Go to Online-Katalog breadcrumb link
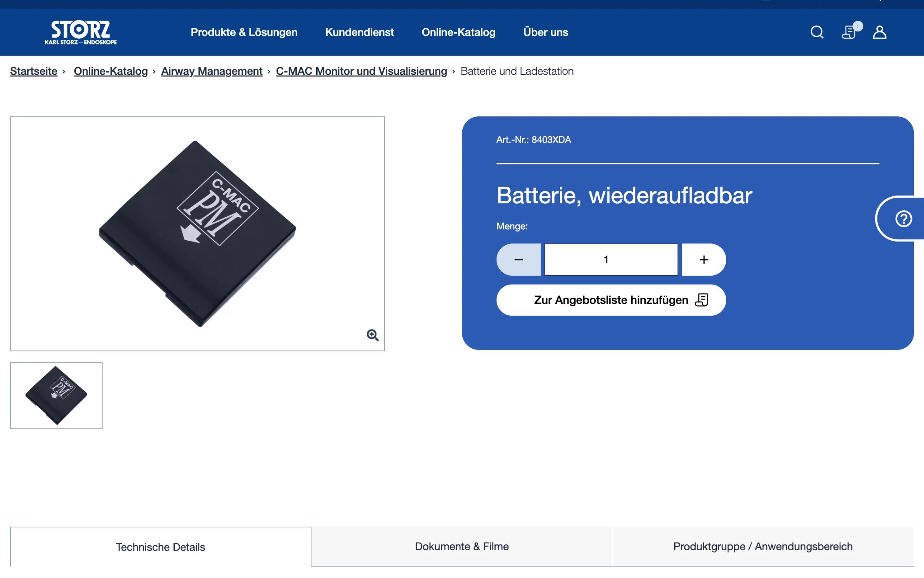924x578 pixels. 111,71
